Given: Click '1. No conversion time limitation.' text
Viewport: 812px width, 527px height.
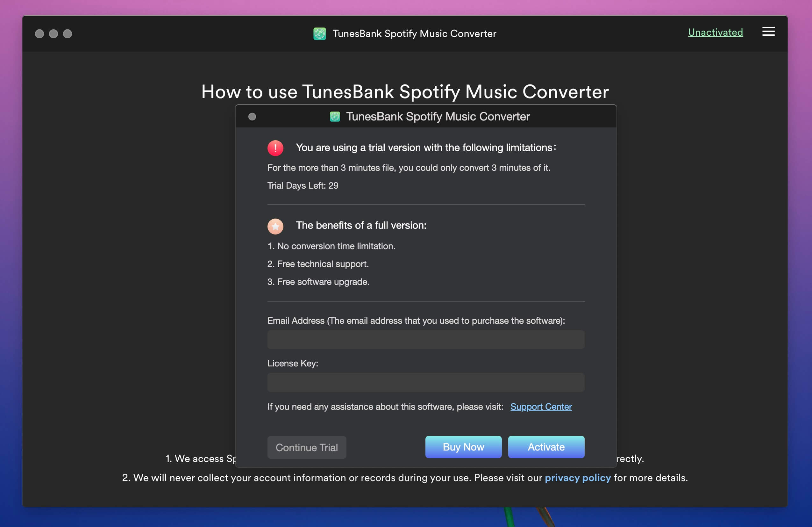Looking at the screenshot, I should [x=331, y=246].
